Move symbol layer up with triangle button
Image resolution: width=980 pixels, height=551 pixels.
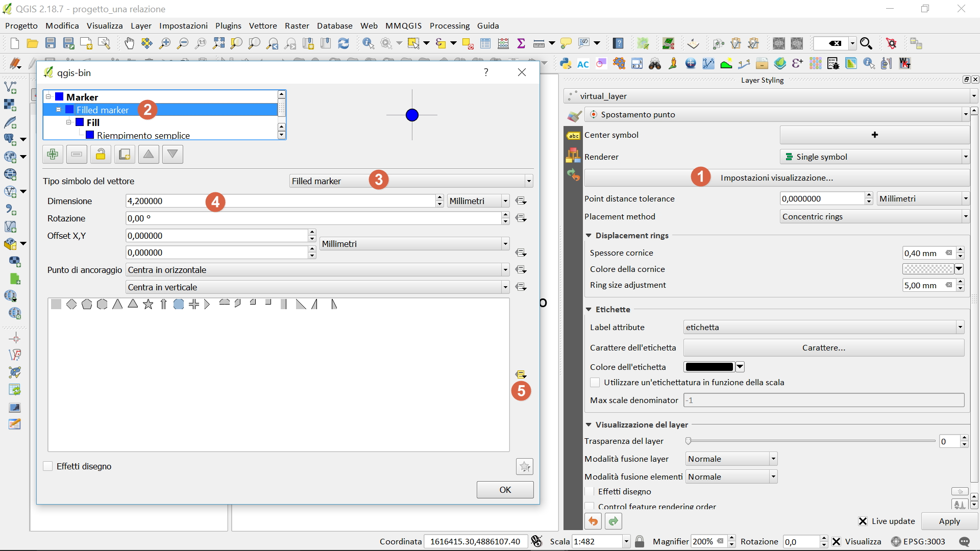pos(149,154)
